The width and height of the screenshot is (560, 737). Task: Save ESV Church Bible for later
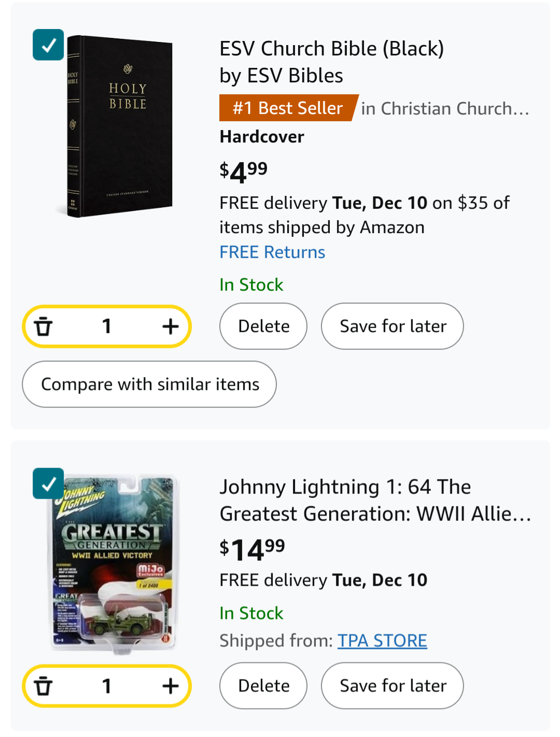pyautogui.click(x=393, y=326)
